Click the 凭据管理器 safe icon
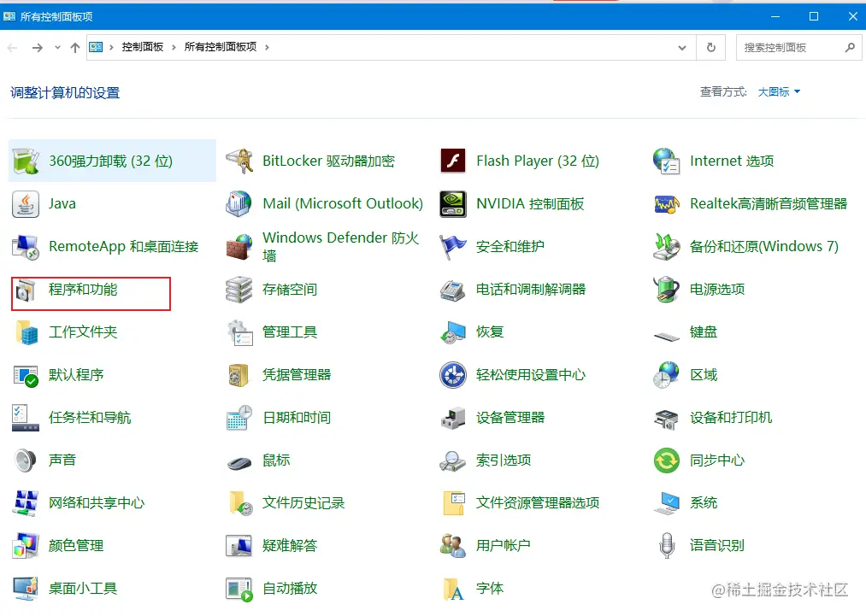866x616 pixels. pyautogui.click(x=239, y=375)
